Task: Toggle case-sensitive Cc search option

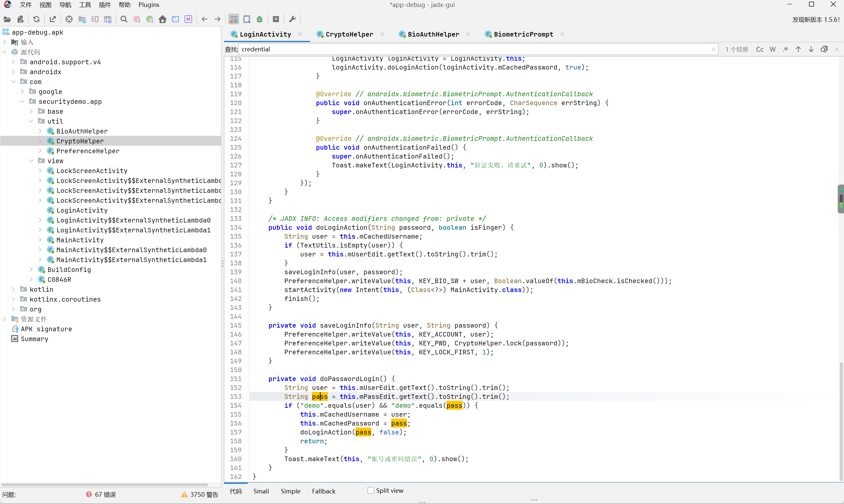Action: coord(760,49)
